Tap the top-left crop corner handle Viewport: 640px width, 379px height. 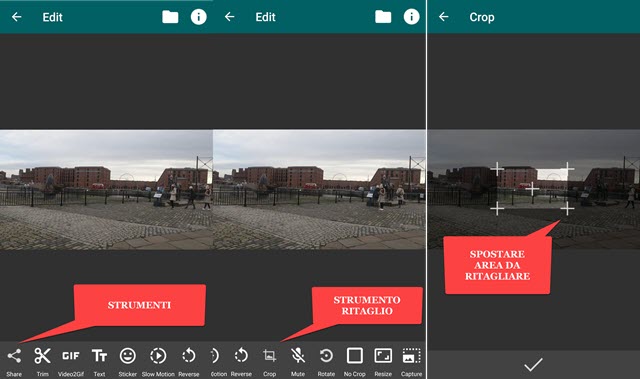[497, 168]
